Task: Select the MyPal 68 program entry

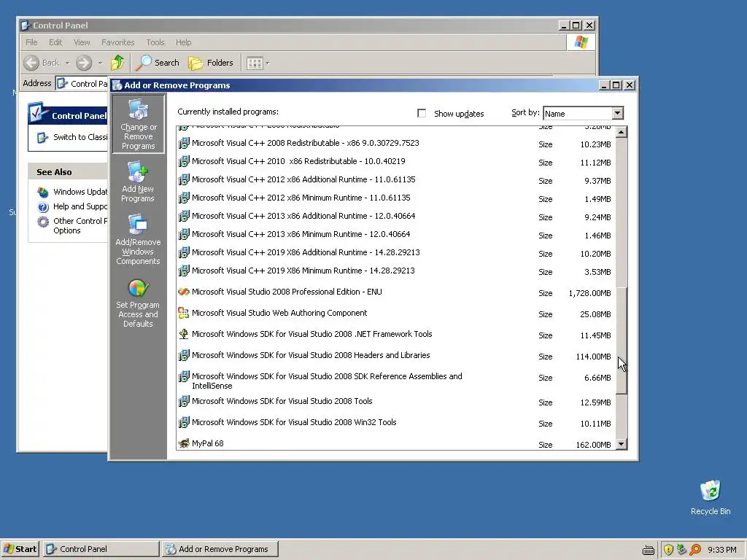Action: (x=395, y=444)
